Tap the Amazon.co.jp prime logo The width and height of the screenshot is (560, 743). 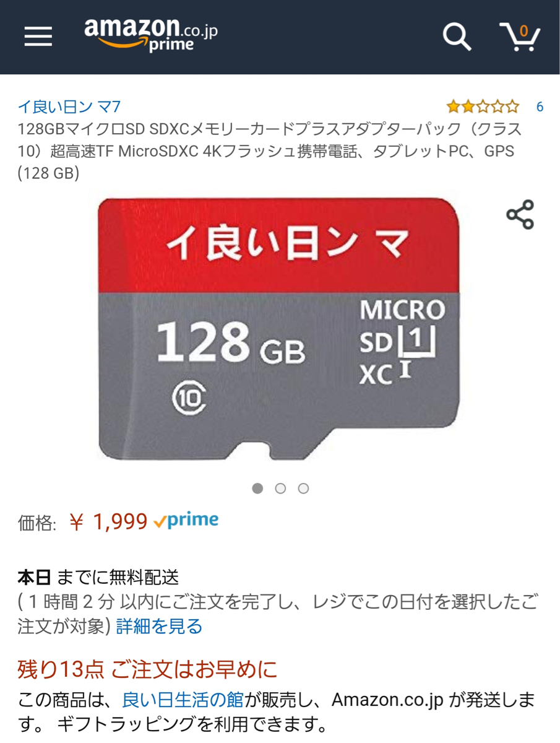[150, 35]
